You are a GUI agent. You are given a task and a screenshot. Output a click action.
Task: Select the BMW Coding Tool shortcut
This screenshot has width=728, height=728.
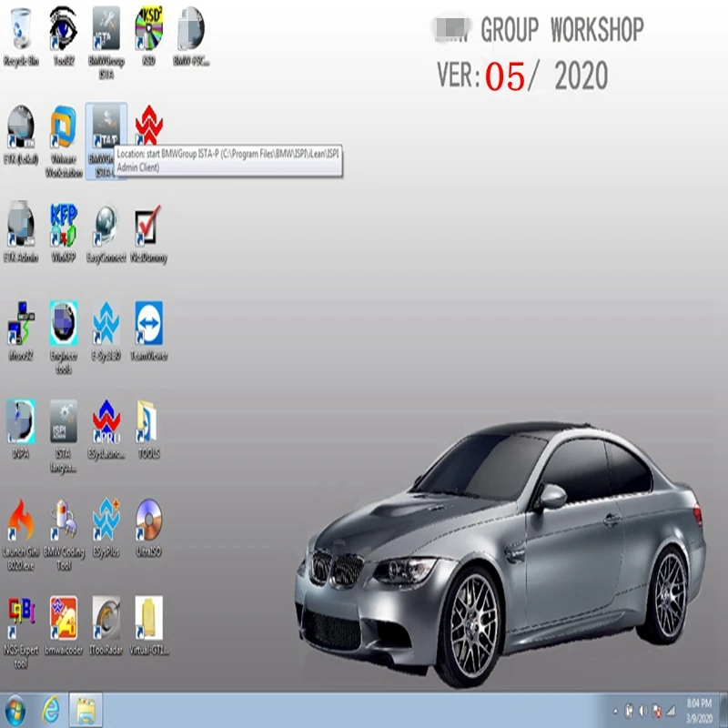click(x=64, y=535)
